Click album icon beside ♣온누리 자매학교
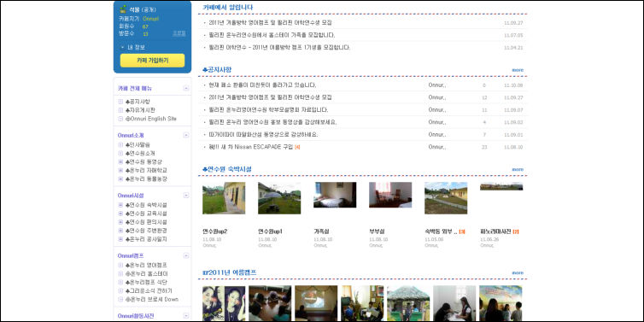The image size is (644, 322). pyautogui.click(x=120, y=170)
